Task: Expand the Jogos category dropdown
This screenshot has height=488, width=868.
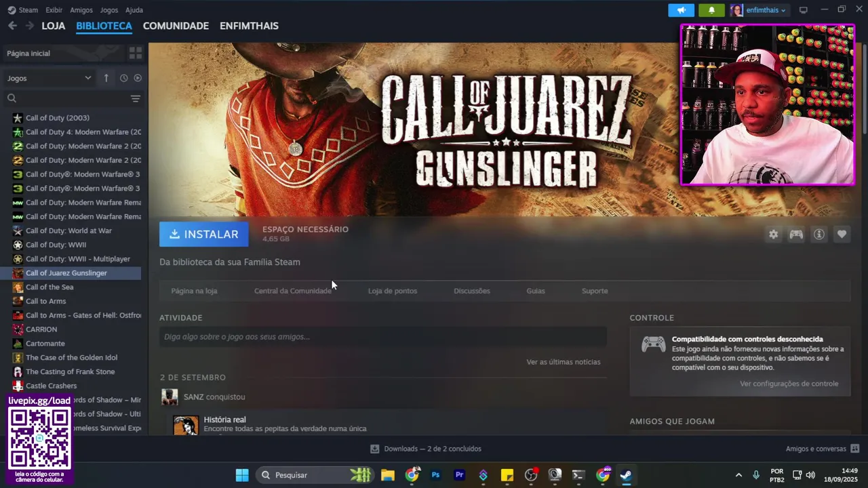Action: [x=49, y=78]
